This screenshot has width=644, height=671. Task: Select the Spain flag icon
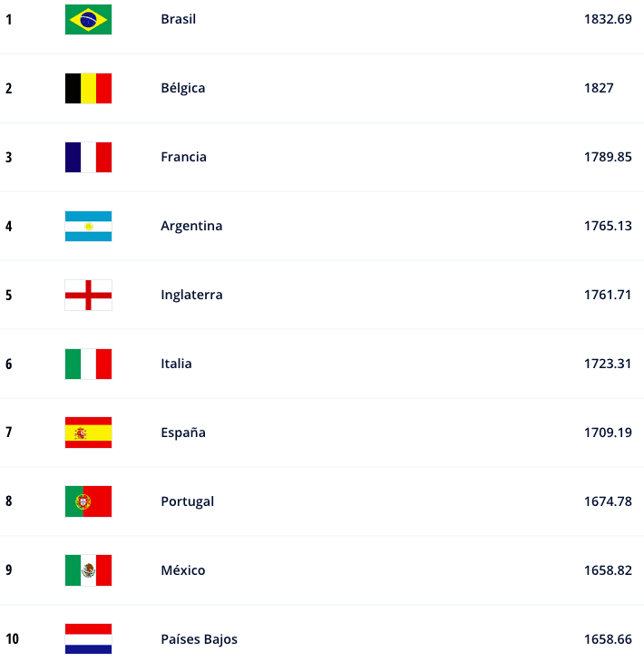click(88, 433)
